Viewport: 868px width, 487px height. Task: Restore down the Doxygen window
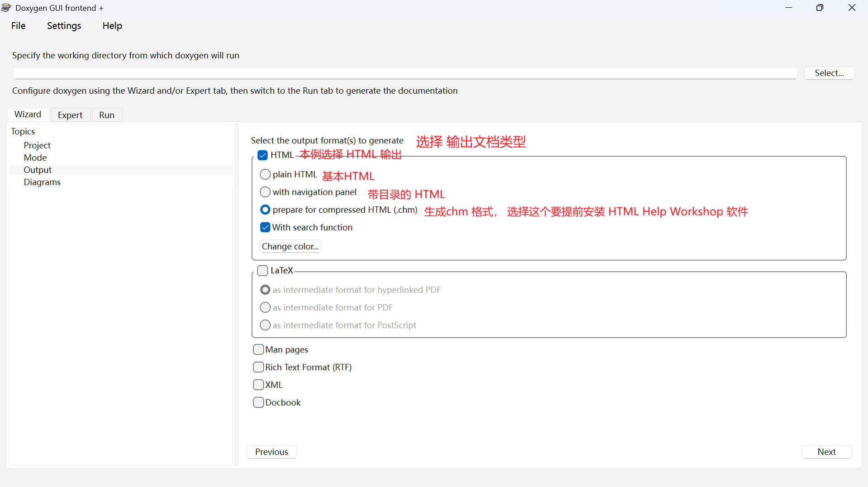coord(820,8)
